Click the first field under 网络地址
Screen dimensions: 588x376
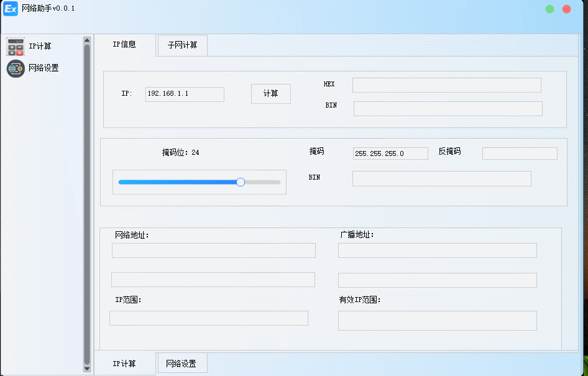click(x=213, y=250)
